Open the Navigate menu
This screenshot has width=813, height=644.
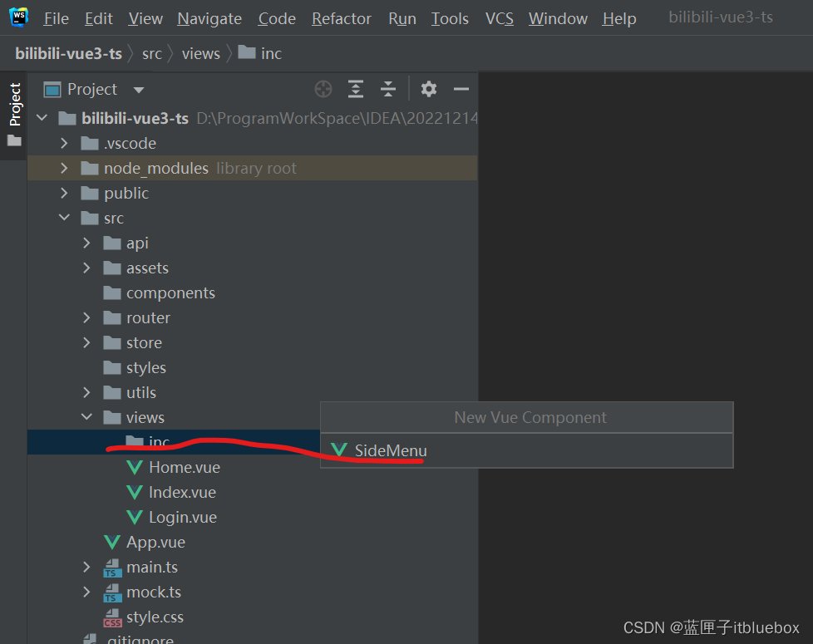click(x=209, y=18)
